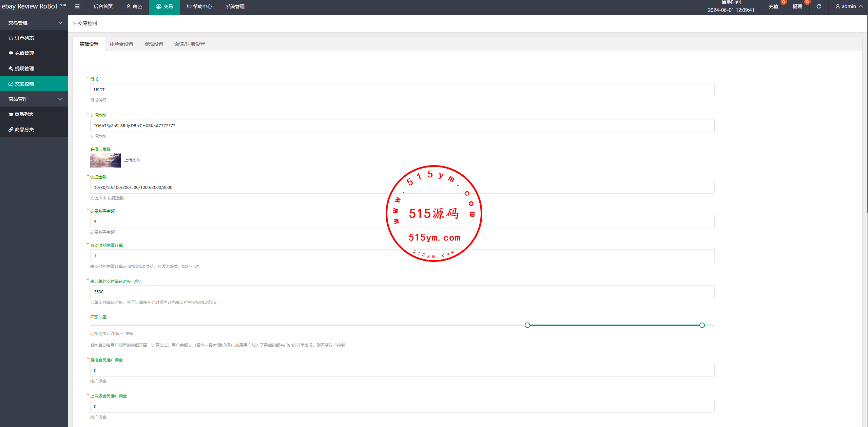This screenshot has height=427, width=868.
Task: Switch to the 提现设置 tab
Action: pyautogui.click(x=154, y=44)
